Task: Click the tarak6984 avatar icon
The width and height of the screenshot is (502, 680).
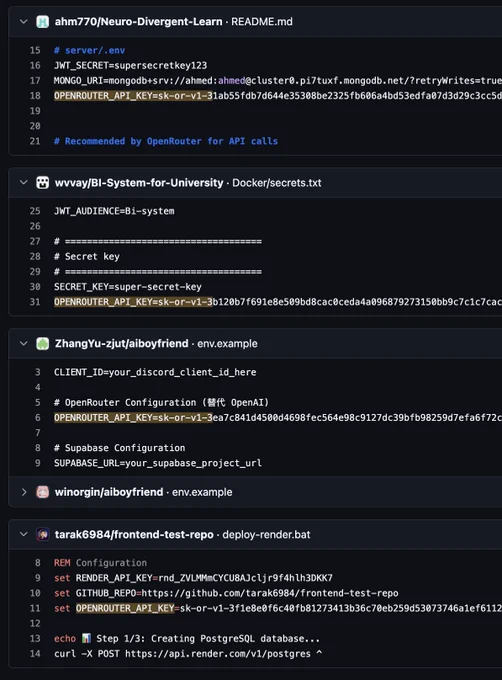Action: point(42,534)
